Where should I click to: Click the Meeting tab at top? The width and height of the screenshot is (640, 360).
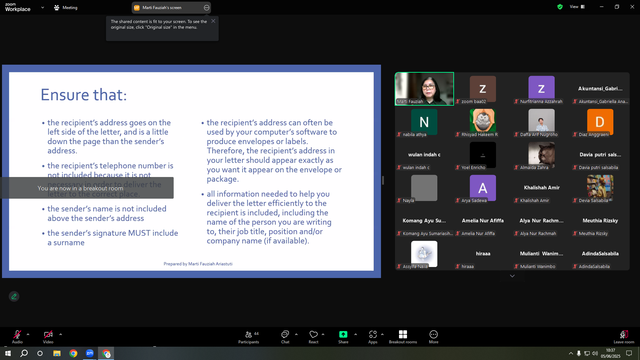pyautogui.click(x=66, y=7)
